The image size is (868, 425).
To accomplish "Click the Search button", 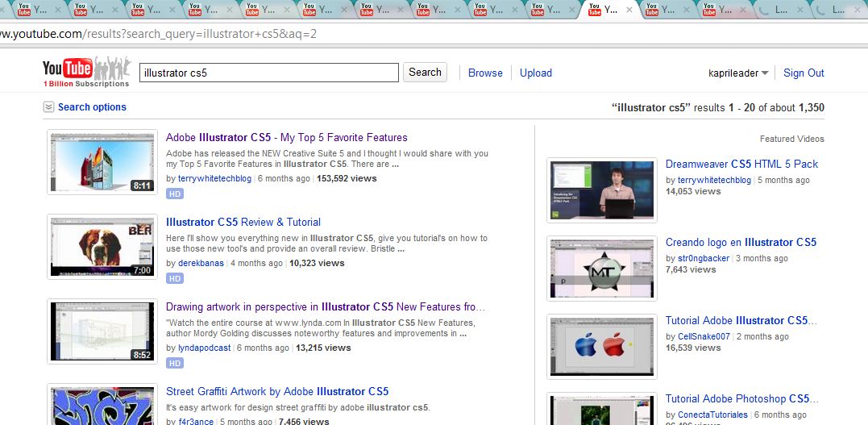I will click(x=426, y=72).
